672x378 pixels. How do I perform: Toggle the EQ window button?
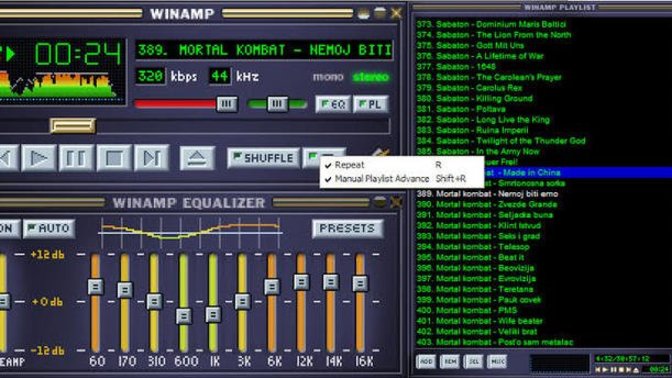pos(333,104)
